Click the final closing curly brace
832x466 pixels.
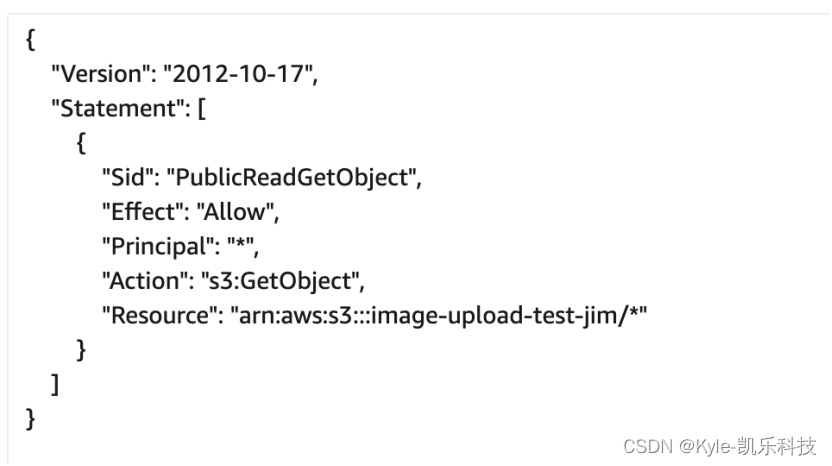(x=31, y=419)
